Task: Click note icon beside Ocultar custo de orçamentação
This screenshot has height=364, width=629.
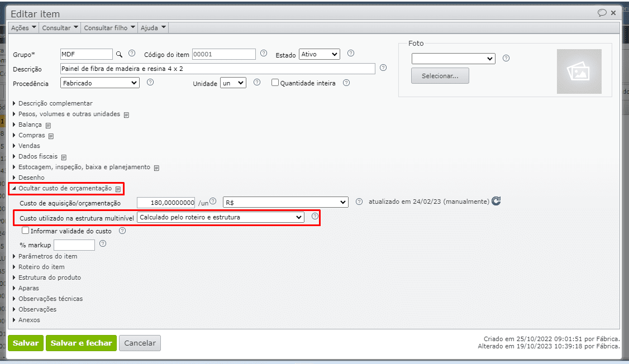Action: 118,189
